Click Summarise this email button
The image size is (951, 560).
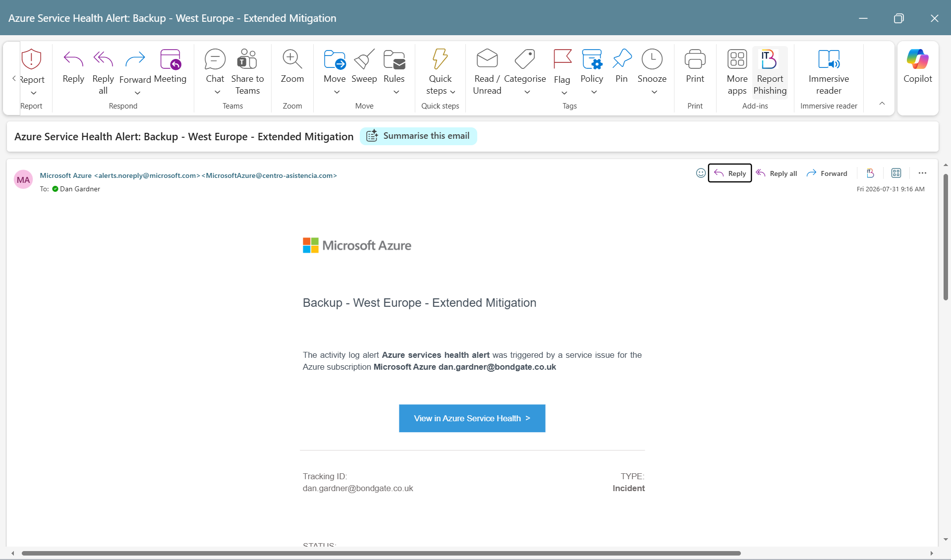[418, 136]
